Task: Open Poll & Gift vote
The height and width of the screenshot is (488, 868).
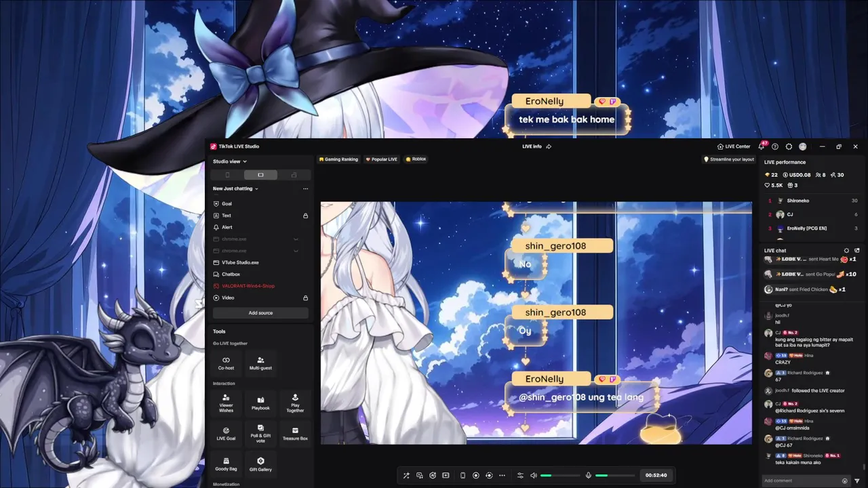Action: pos(260,434)
